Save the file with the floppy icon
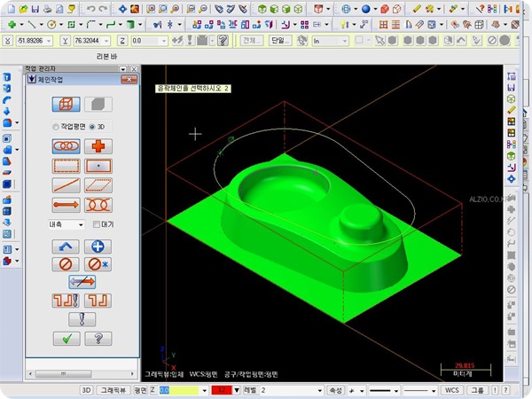Viewport: 532px width, 399px height. 35,9
